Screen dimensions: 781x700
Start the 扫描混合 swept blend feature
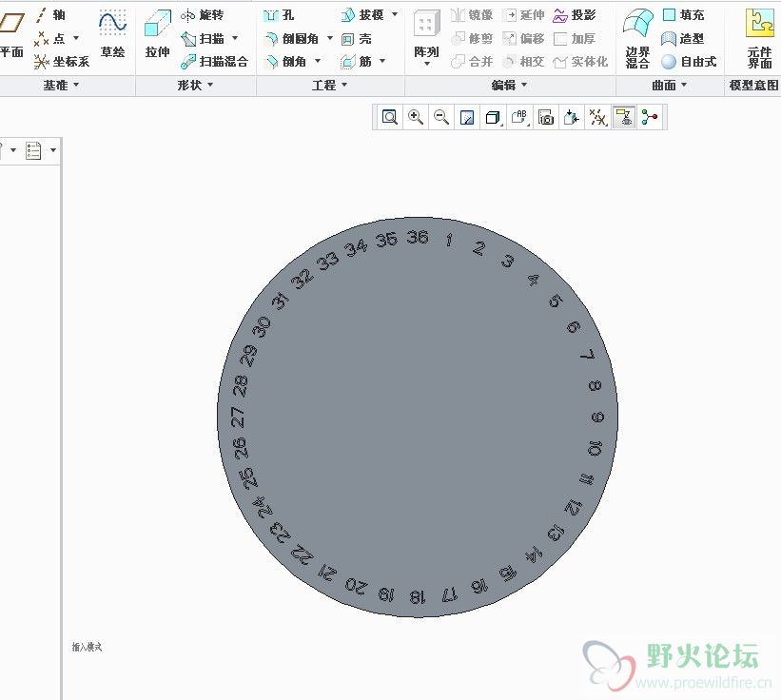(214, 62)
